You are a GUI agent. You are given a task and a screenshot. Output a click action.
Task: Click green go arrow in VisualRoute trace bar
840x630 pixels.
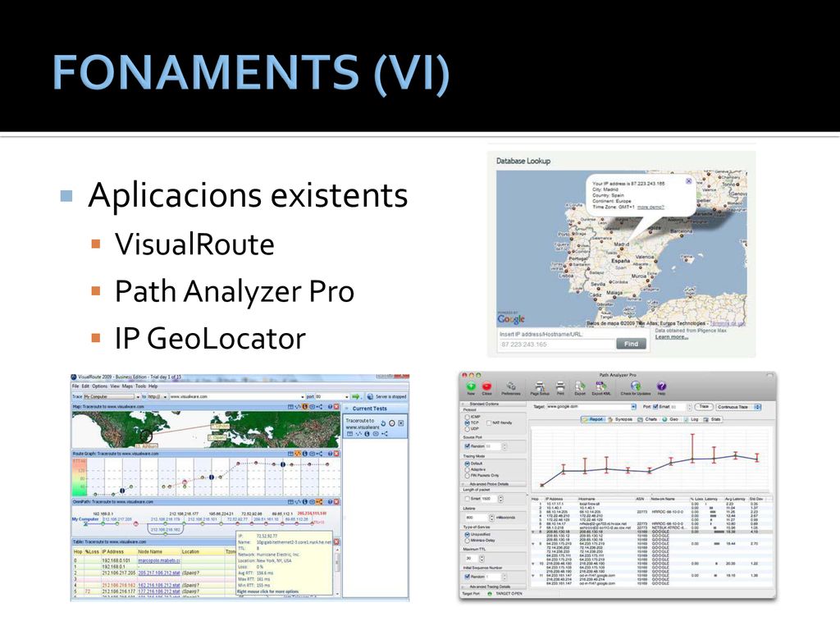355,396
